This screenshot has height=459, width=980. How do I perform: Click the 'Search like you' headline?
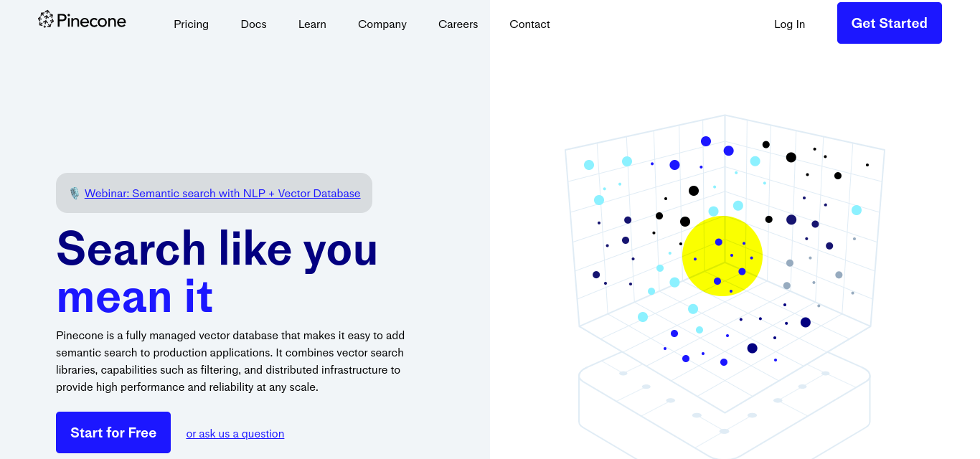coord(217,249)
